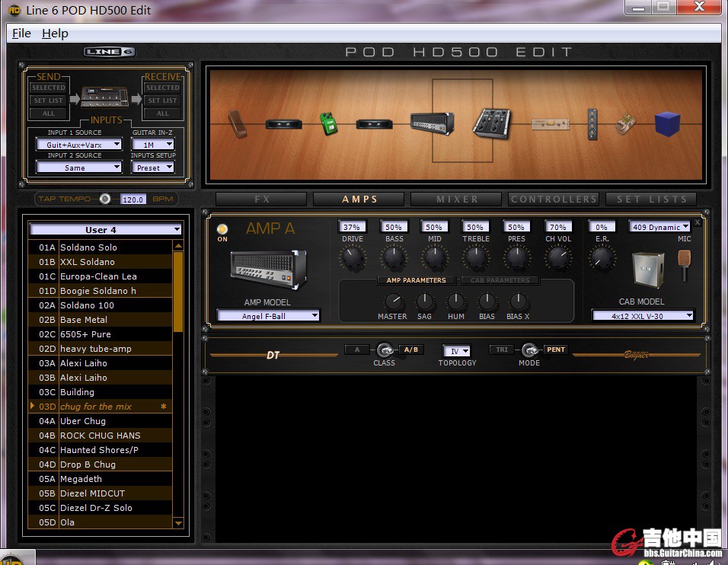Toggle the TRI/PENT mode switch
The width and height of the screenshot is (728, 565).
click(x=529, y=350)
